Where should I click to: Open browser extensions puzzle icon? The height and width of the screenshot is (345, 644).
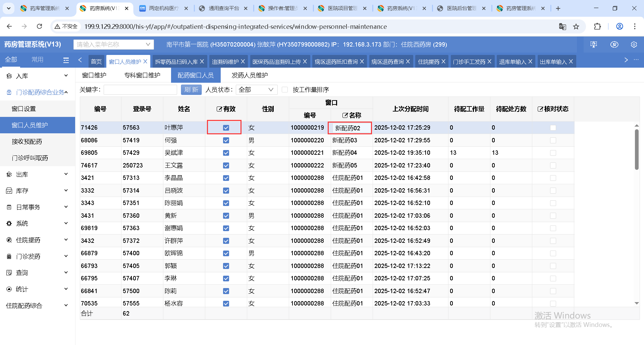tap(597, 26)
